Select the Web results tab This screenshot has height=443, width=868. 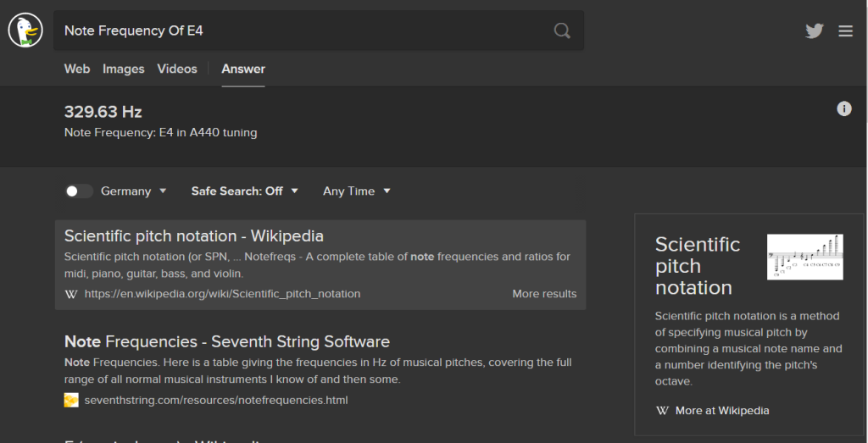77,69
